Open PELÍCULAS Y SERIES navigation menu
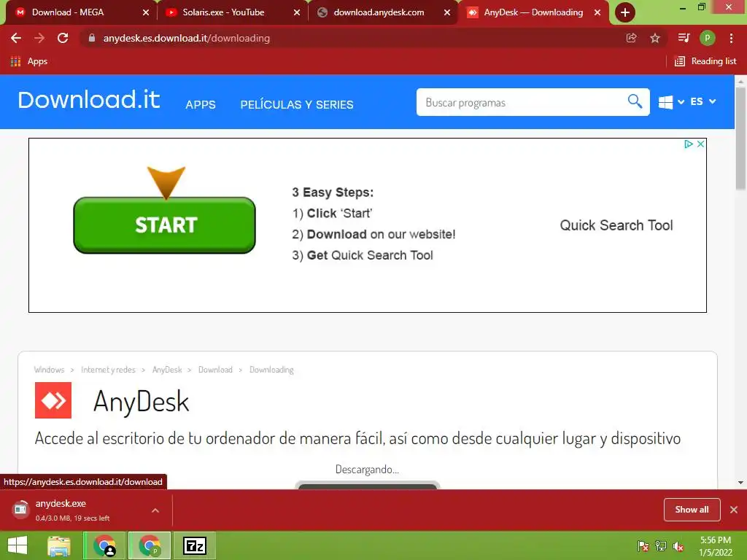 coord(297,105)
